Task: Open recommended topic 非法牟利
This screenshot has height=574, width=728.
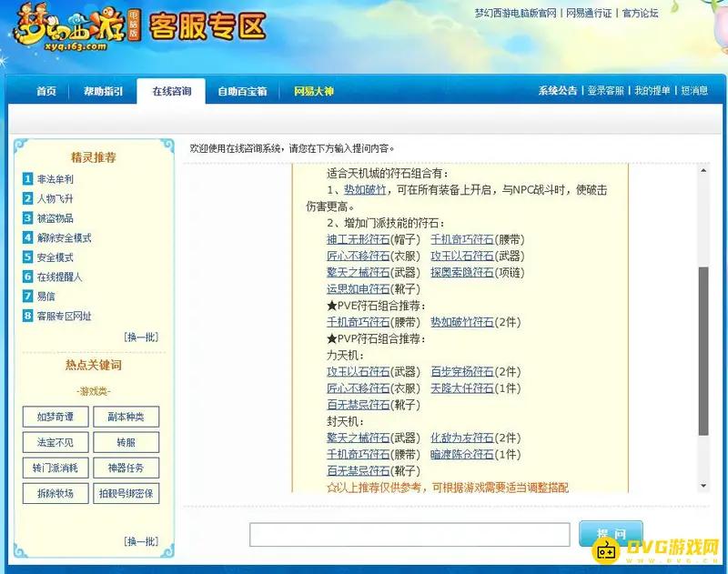Action: click(x=56, y=179)
